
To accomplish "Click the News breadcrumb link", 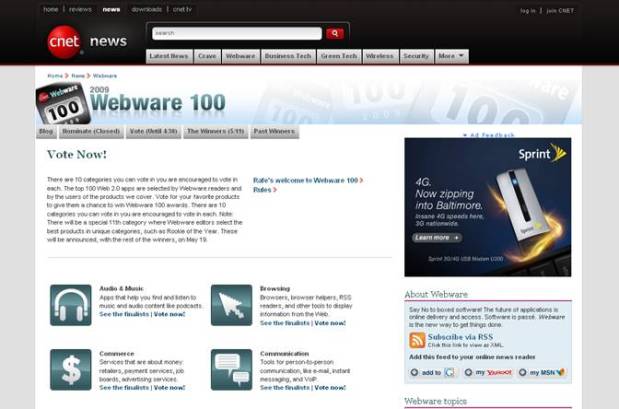I will click(78, 75).
